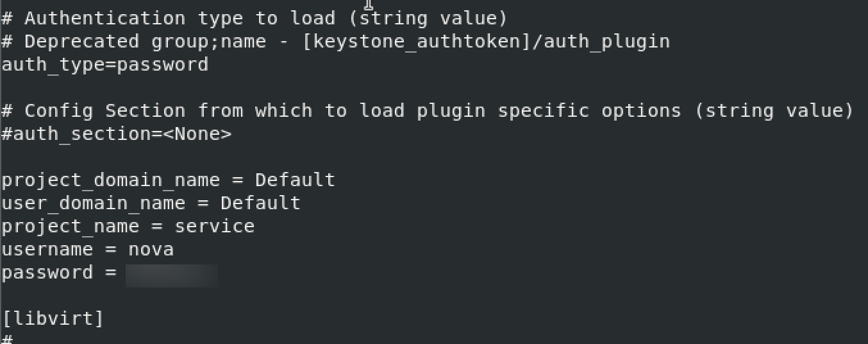This screenshot has height=344, width=868.
Task: Click the word nova after username
Action: 151,249
